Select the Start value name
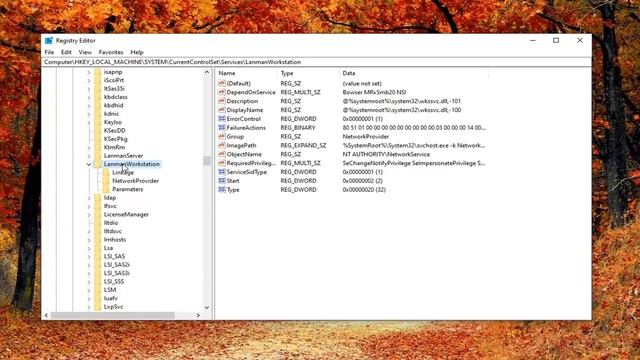Image resolution: width=640 pixels, height=360 pixels. pyautogui.click(x=233, y=180)
